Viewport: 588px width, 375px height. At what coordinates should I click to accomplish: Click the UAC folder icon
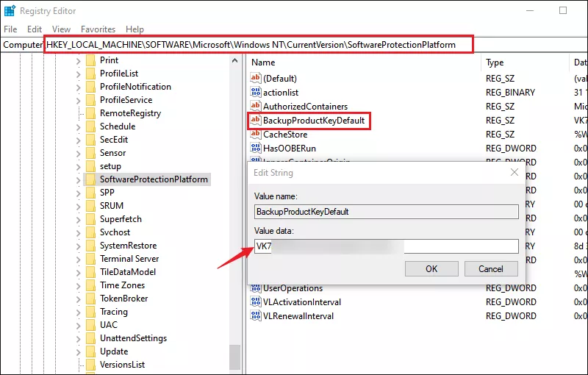[90, 325]
